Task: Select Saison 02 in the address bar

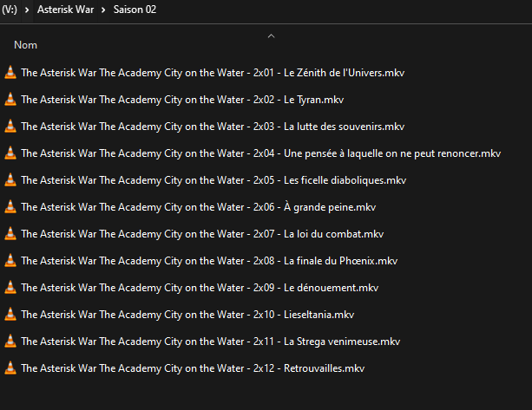Action: 135,10
